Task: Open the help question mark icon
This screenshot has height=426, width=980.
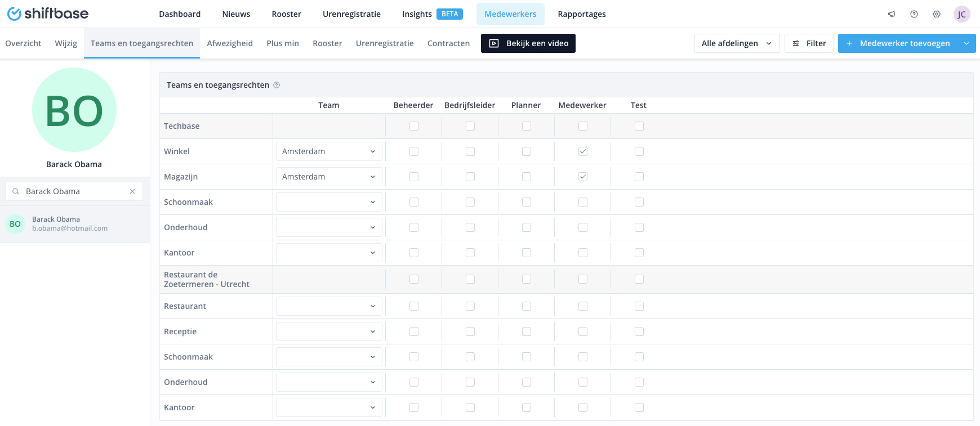Action: [x=914, y=14]
